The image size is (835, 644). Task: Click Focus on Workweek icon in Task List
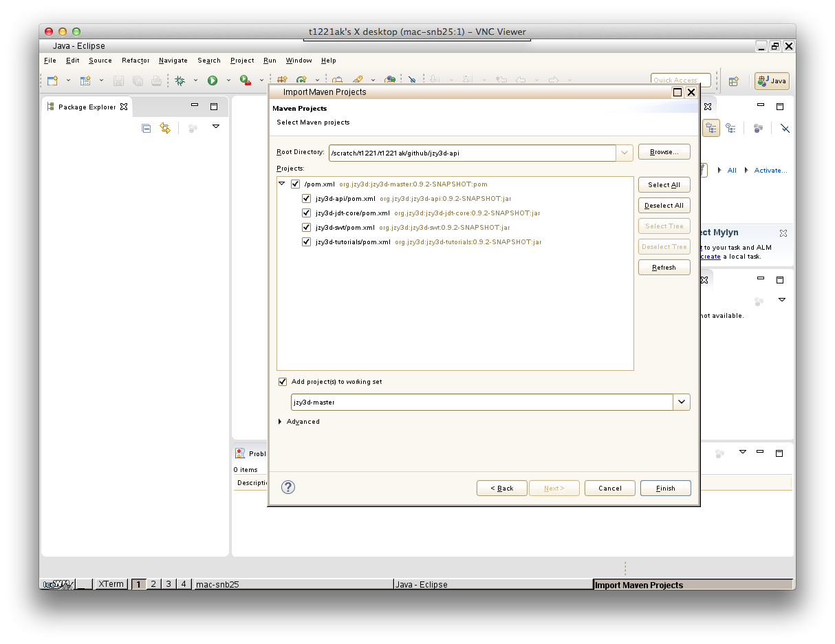point(758,128)
